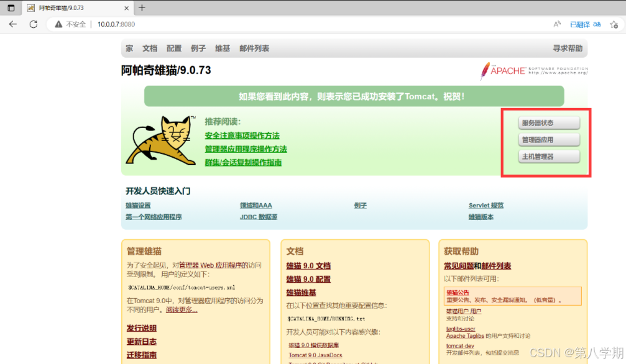Screen dimensions: 626x364
Task: Click the 管理雄猫 section heading
Action: coord(144,251)
